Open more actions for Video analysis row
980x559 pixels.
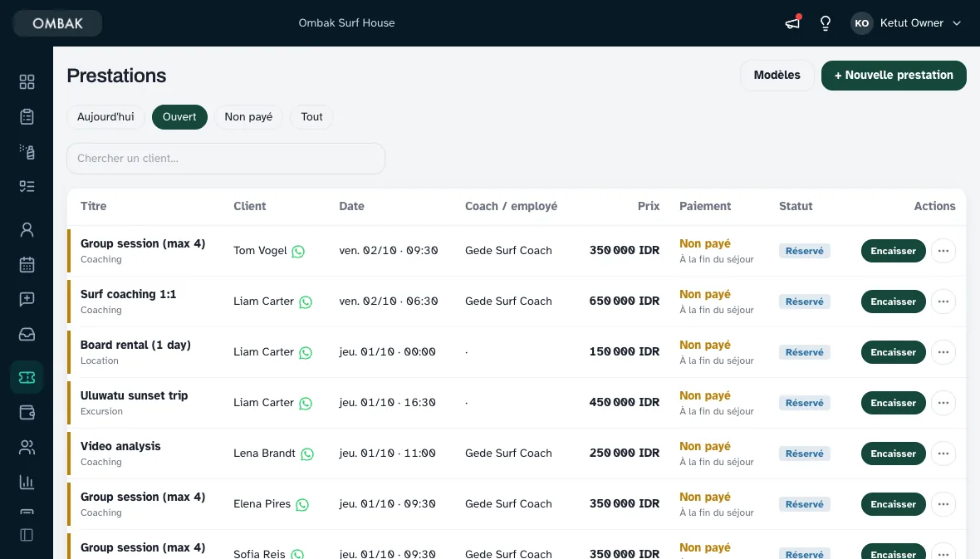pos(943,454)
